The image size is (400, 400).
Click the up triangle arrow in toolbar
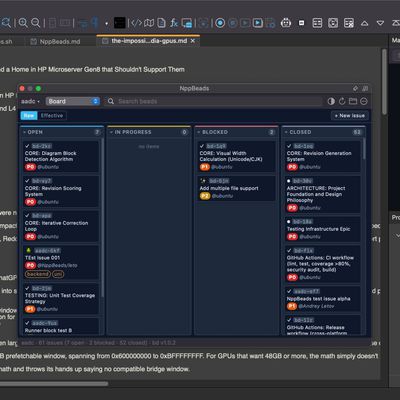pos(365,23)
